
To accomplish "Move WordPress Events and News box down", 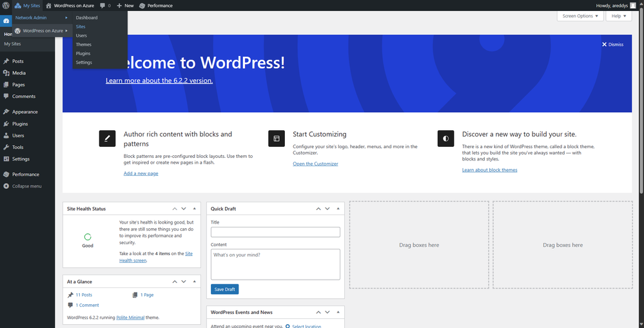I will tap(327, 312).
